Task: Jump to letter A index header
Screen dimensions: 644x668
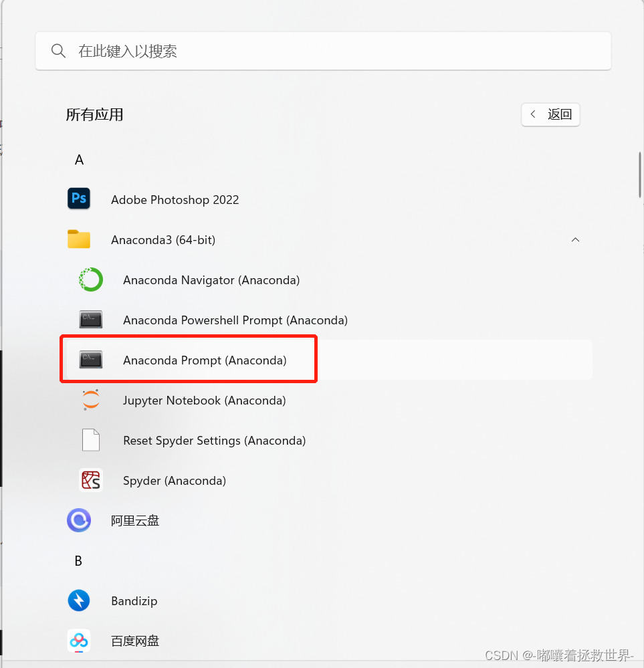Action: pyautogui.click(x=80, y=160)
